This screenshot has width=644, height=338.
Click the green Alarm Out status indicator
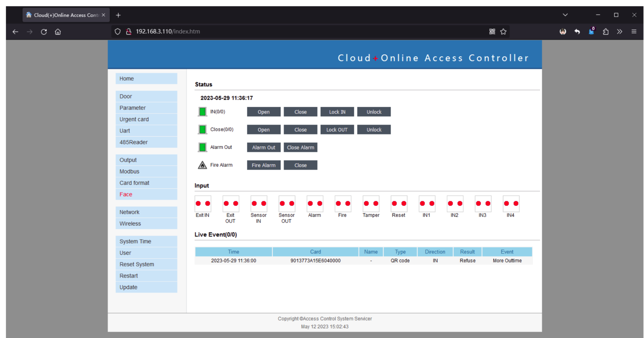[202, 147]
